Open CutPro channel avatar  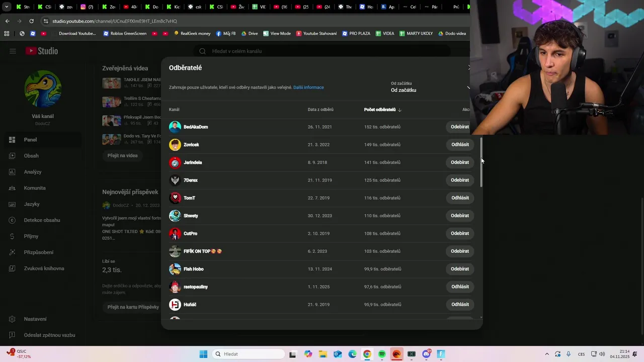pyautogui.click(x=175, y=233)
